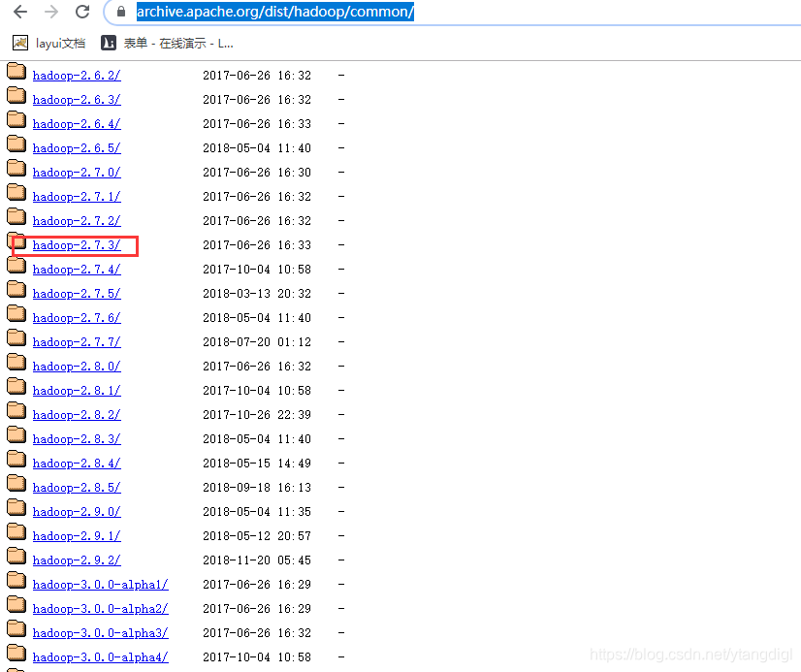This screenshot has height=672, width=801.
Task: Open the hadoop-2.7.7/ directory link
Action: point(77,342)
